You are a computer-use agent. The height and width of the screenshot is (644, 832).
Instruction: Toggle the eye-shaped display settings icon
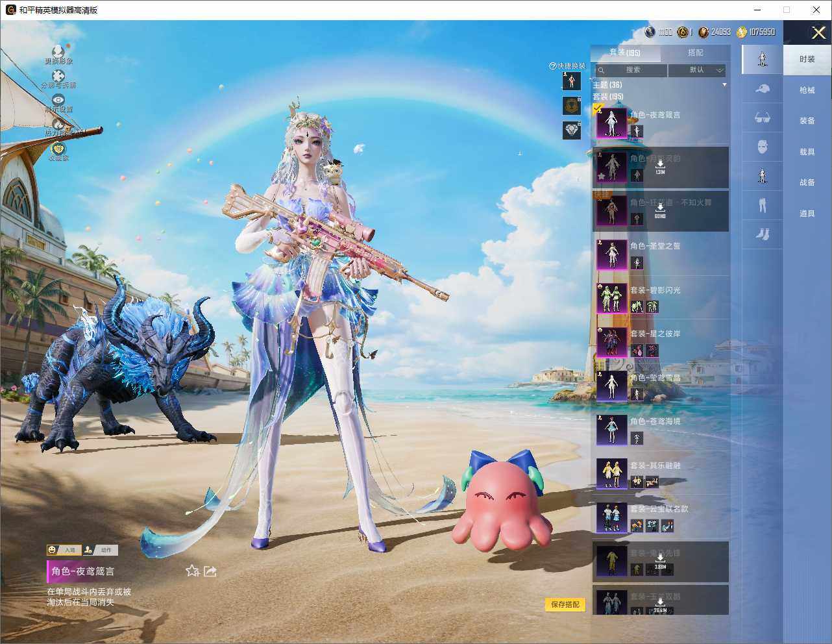coord(58,99)
